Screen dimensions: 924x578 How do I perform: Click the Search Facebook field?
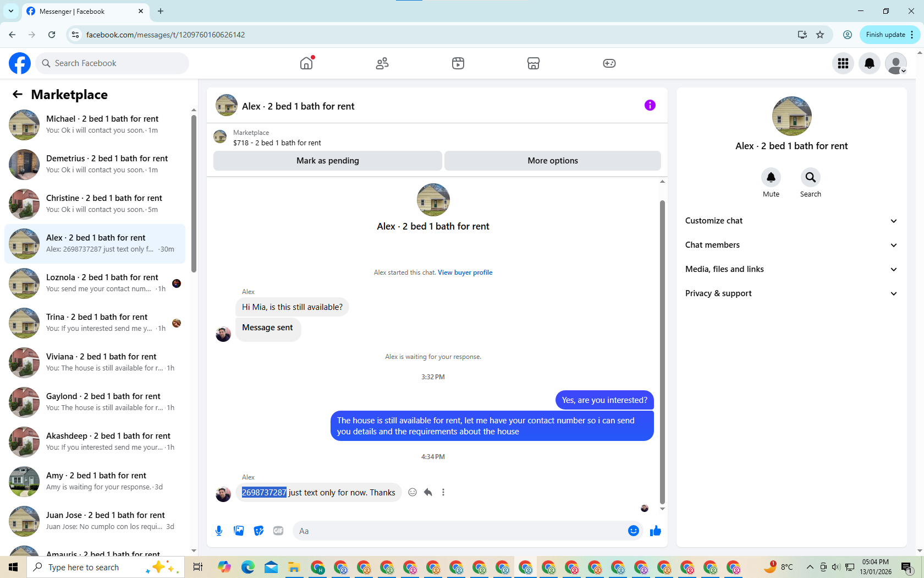pyautogui.click(x=112, y=63)
